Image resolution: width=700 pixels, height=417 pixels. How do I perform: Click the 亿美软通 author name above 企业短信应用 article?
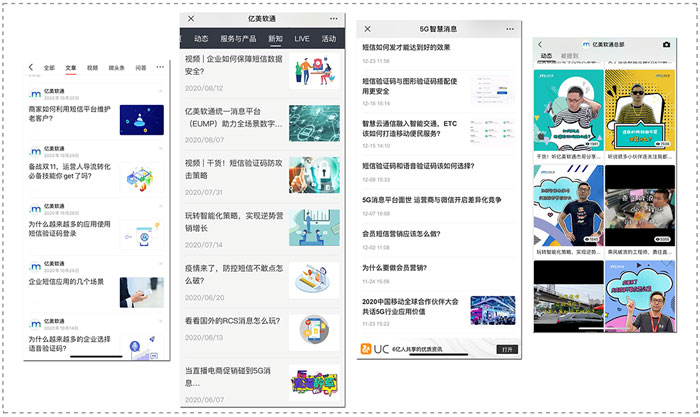point(54,264)
